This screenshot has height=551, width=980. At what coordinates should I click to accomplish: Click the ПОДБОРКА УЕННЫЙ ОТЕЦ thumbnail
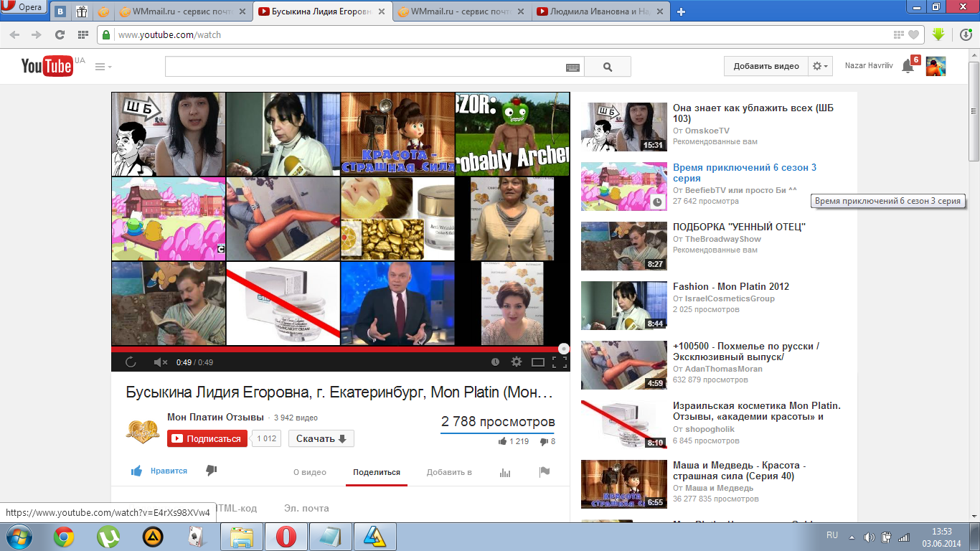623,246
